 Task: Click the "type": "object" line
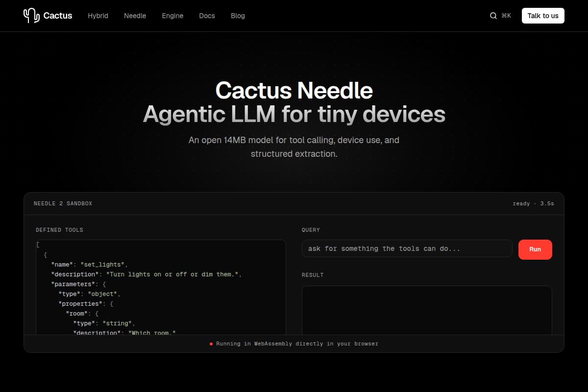(x=90, y=294)
